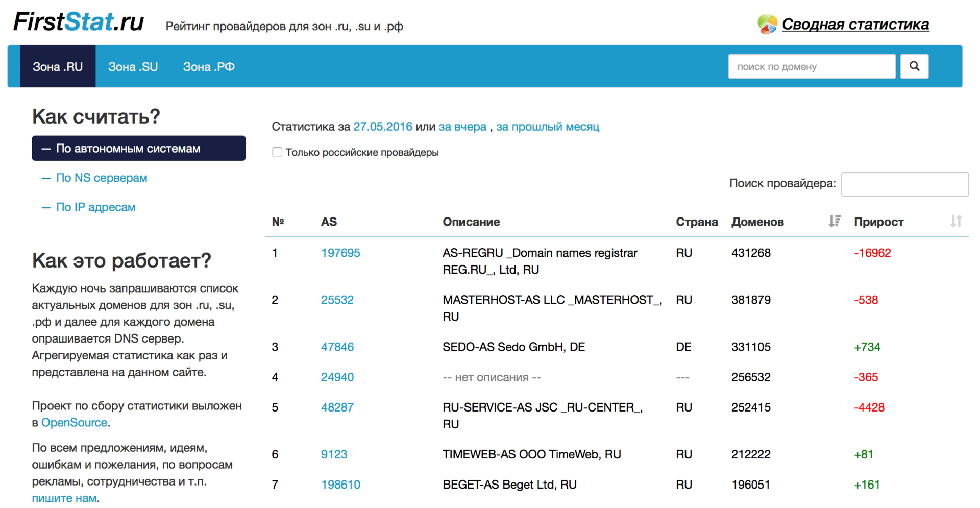Focus the поиск по домену search field
Screen dimensions: 980x508
coord(812,66)
